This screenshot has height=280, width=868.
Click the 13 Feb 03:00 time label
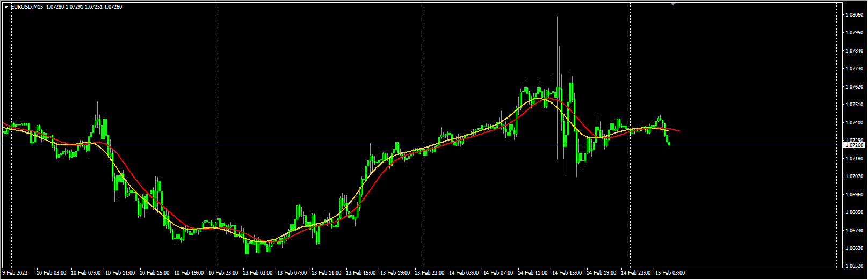258,273
